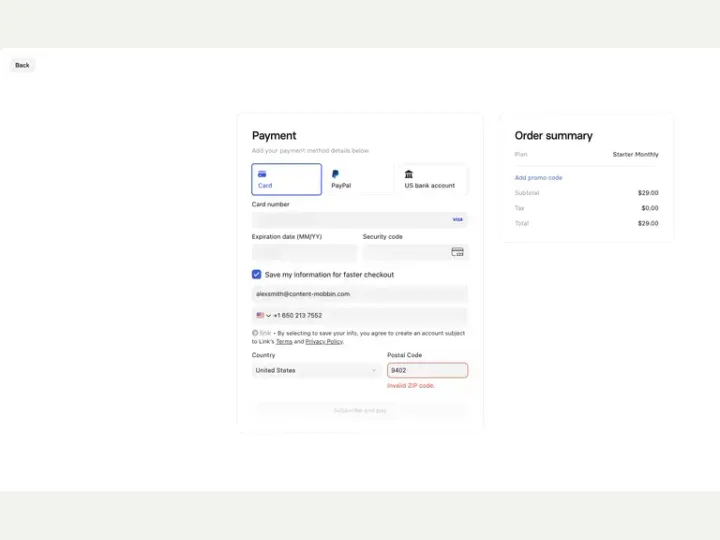This screenshot has height=540, width=720.
Task: Click the Link logo below phone number
Action: [262, 333]
